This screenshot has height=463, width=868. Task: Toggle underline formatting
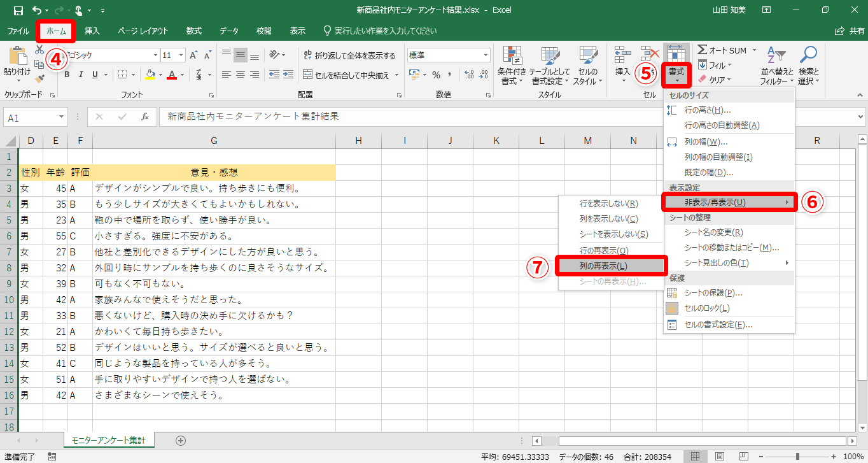pos(95,75)
